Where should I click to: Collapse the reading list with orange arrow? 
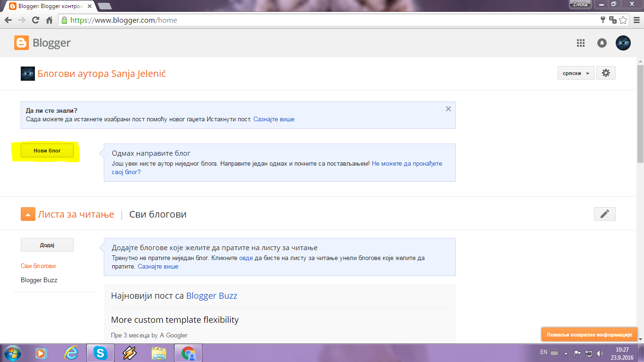28,214
